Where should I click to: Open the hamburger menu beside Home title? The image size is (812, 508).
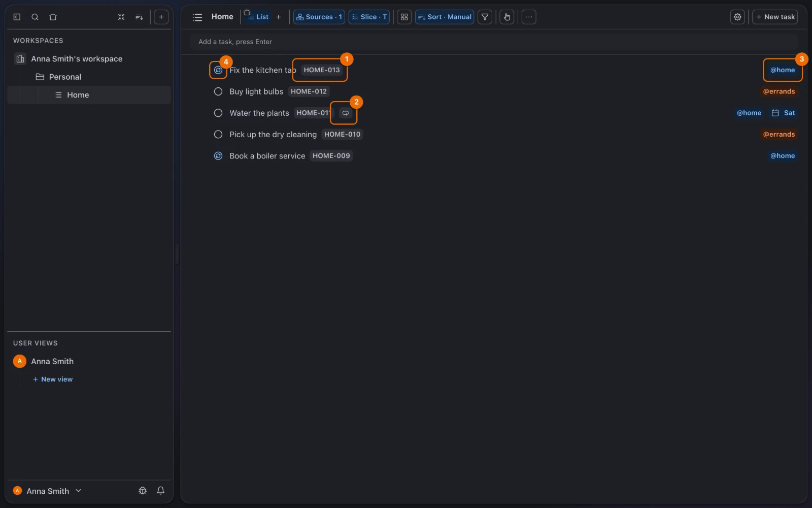(x=197, y=17)
